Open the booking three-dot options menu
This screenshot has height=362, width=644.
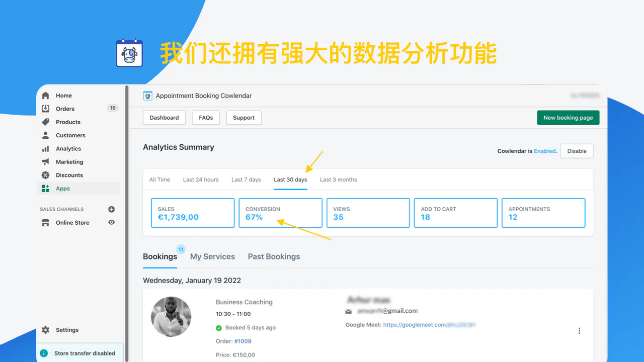[579, 331]
